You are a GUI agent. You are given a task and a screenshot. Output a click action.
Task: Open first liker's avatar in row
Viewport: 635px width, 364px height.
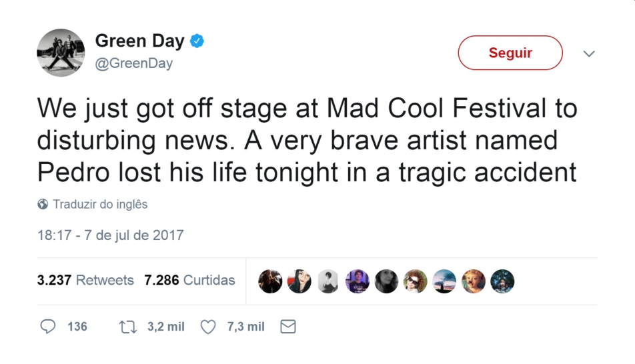coord(270,281)
